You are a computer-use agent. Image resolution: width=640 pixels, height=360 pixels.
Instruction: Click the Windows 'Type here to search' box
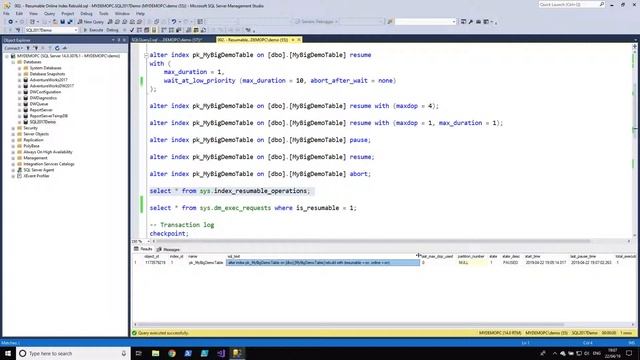pyautogui.click(x=73, y=353)
